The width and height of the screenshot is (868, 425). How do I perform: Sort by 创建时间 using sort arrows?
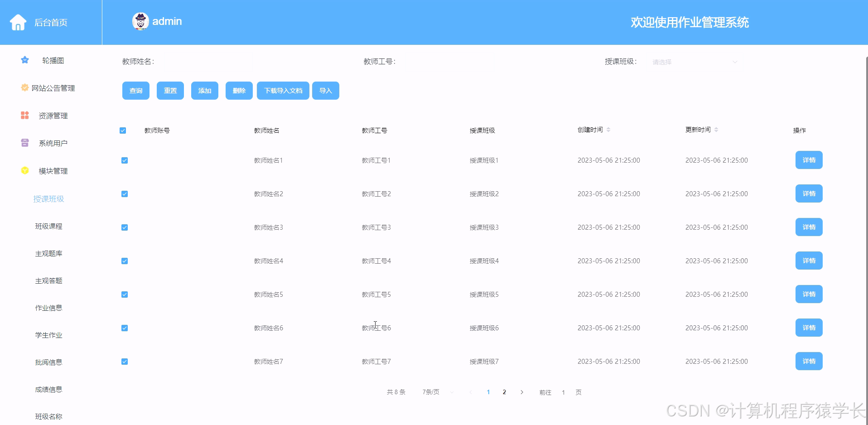[x=608, y=130]
